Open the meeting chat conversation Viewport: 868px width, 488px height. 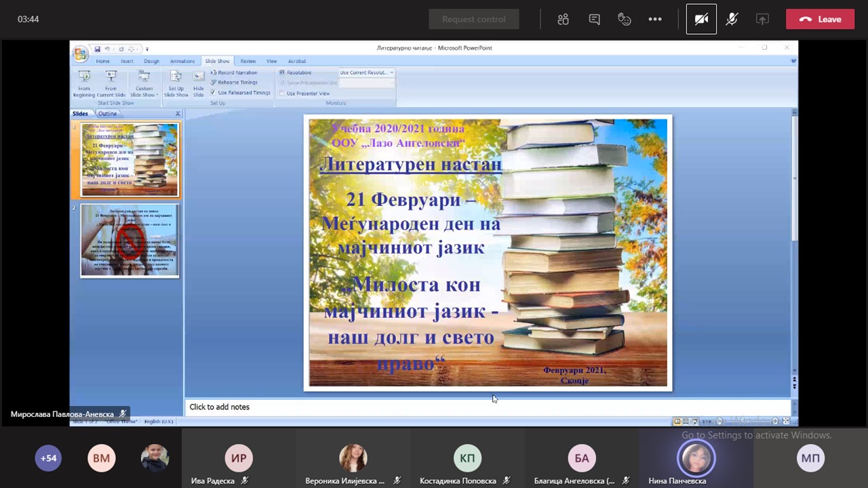tap(594, 19)
